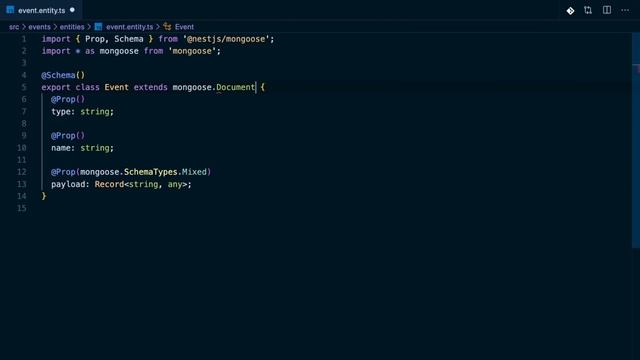Select 'src' in the breadcrumb path

pos(14,27)
